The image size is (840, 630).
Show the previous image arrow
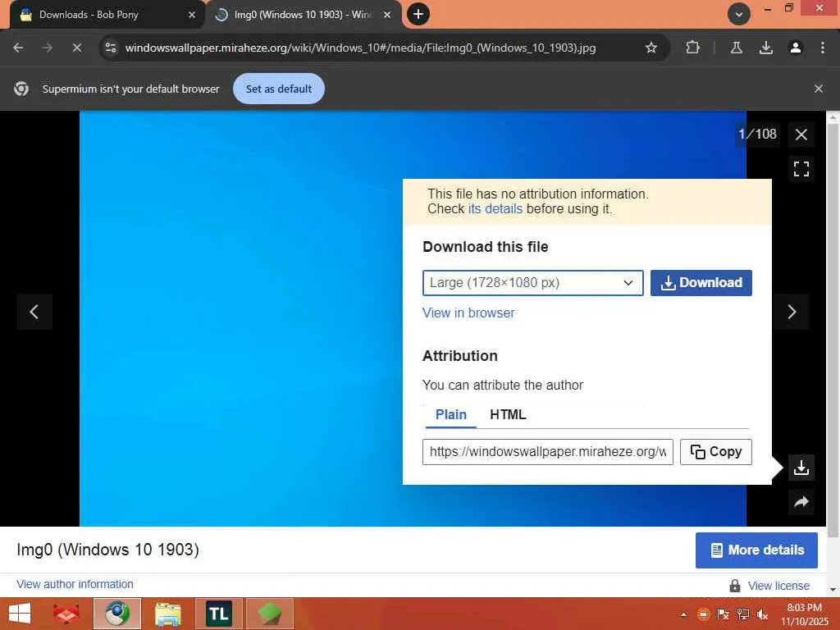tap(34, 311)
